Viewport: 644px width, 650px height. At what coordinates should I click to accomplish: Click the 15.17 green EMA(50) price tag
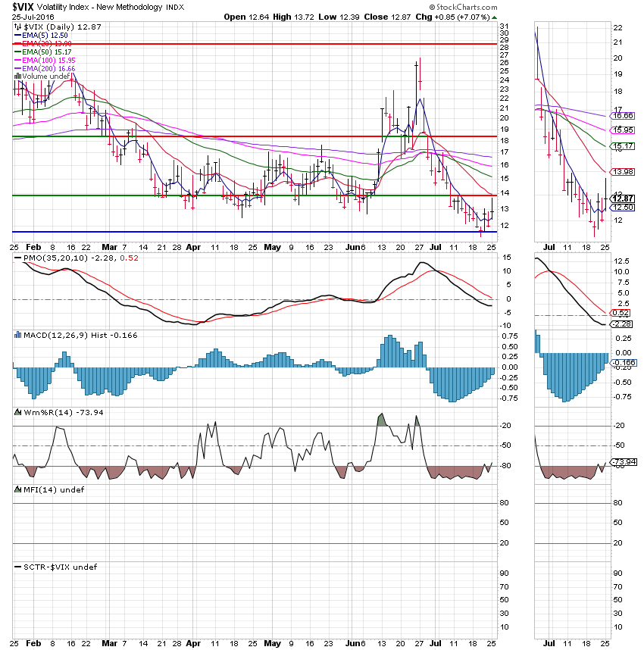[624, 145]
